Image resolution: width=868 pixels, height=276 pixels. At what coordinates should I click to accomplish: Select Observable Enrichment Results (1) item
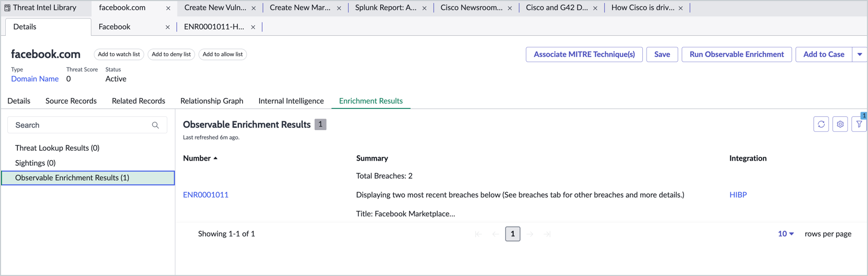pos(88,178)
